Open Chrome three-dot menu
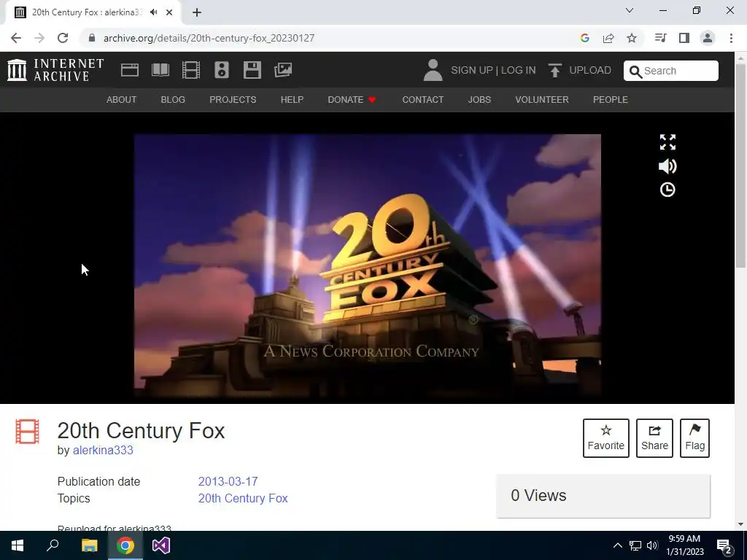This screenshot has width=747, height=560. (x=731, y=38)
